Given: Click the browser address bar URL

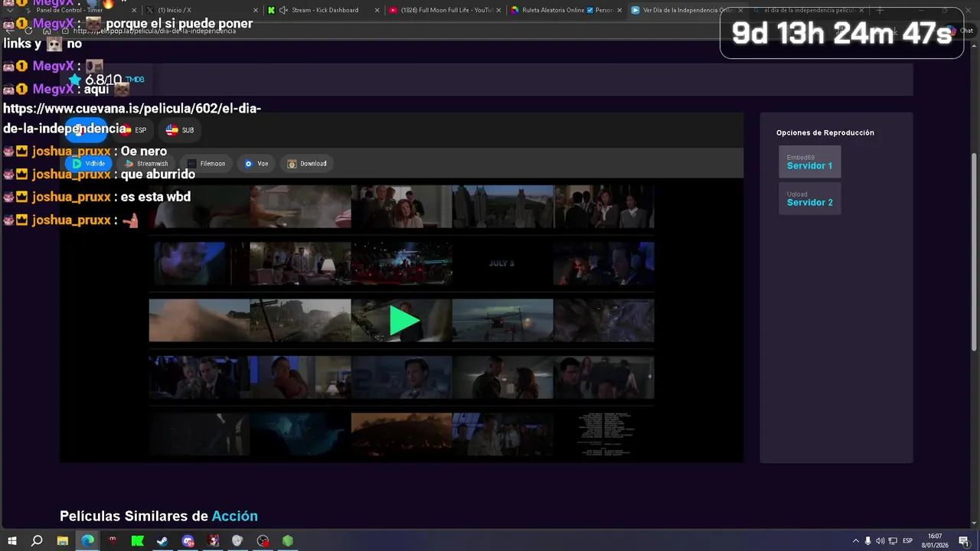Looking at the screenshot, I should (x=155, y=31).
